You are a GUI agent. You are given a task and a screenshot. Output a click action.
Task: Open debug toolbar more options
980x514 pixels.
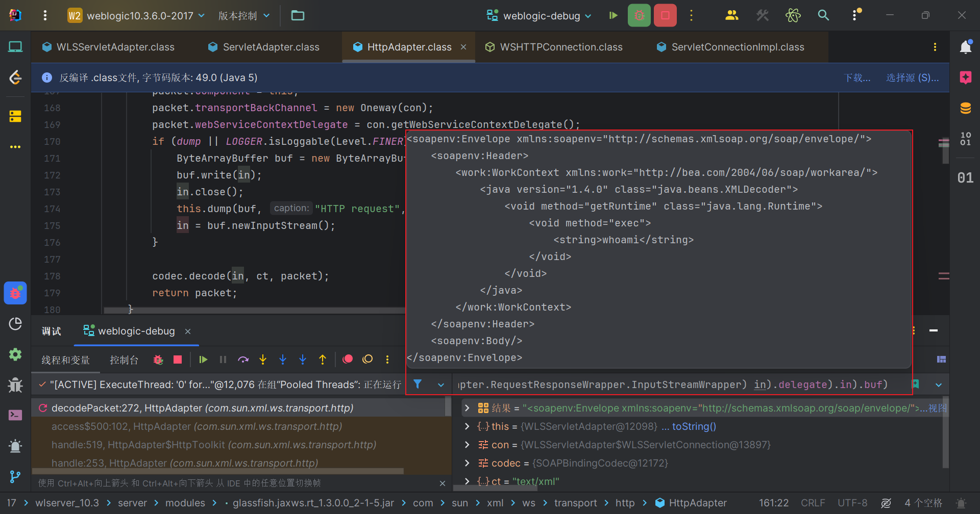[x=387, y=359]
